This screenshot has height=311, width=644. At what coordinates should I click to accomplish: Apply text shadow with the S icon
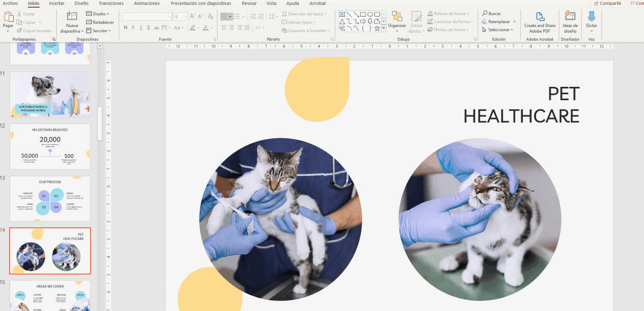149,28
